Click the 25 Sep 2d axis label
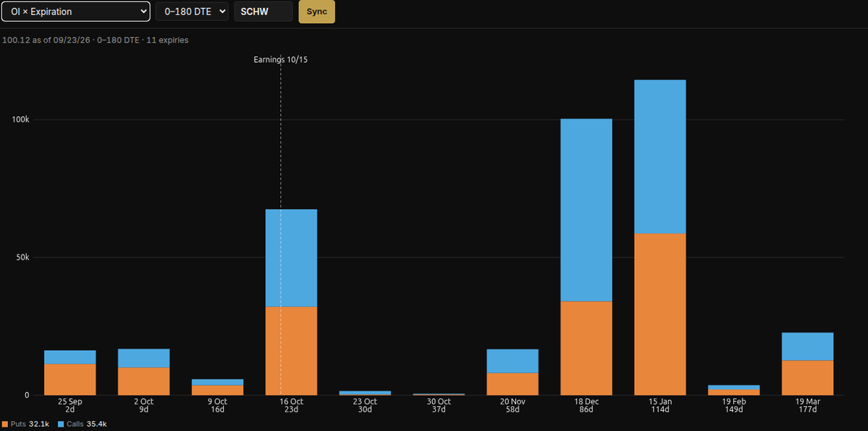Image resolution: width=868 pixels, height=431 pixels. point(69,406)
